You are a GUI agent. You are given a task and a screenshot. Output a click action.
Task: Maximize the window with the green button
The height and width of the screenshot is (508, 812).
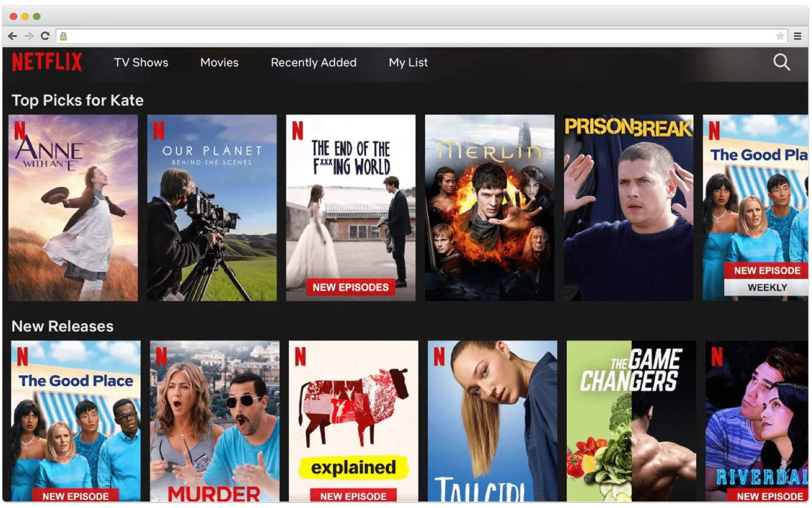click(x=37, y=16)
